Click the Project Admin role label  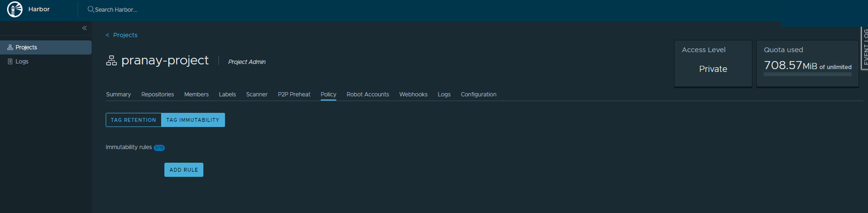[x=247, y=62]
